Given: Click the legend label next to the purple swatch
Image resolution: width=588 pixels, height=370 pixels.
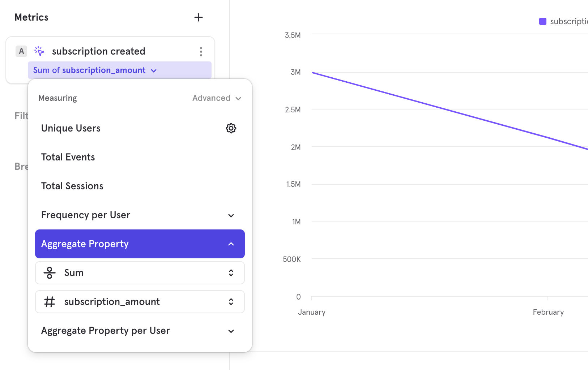Looking at the screenshot, I should pos(569,21).
